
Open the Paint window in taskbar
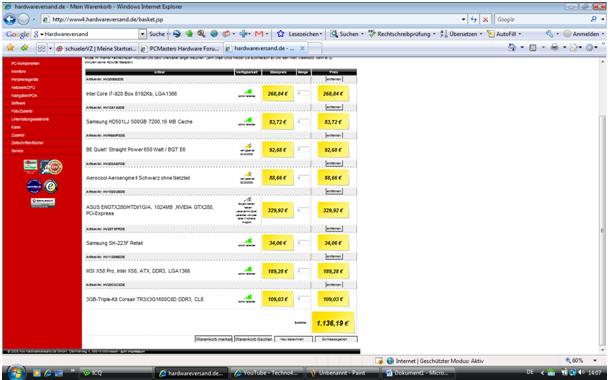(x=342, y=373)
